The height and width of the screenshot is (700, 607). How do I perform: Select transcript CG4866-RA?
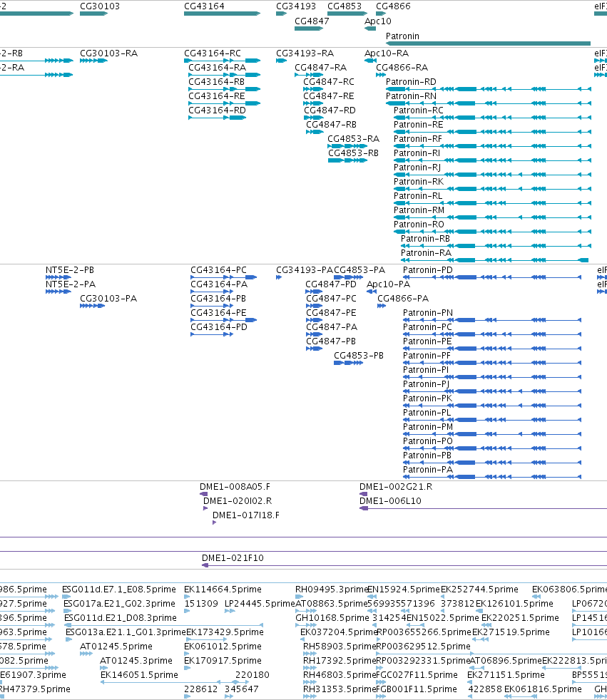(402, 68)
